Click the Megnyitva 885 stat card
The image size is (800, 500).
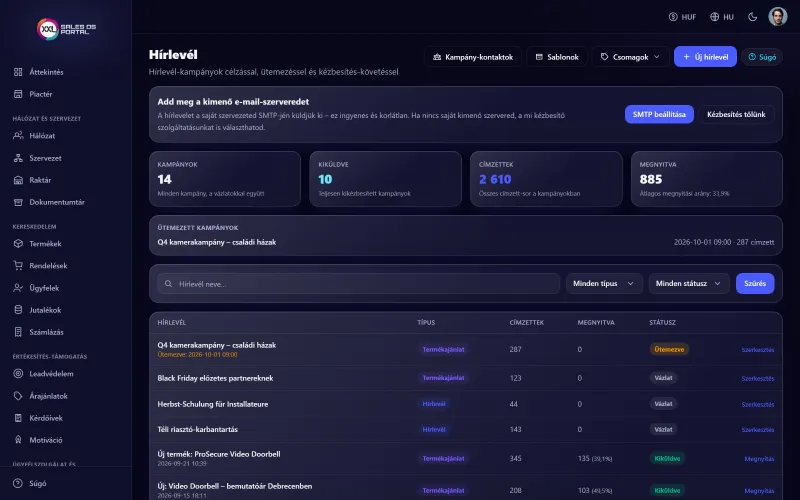point(707,179)
